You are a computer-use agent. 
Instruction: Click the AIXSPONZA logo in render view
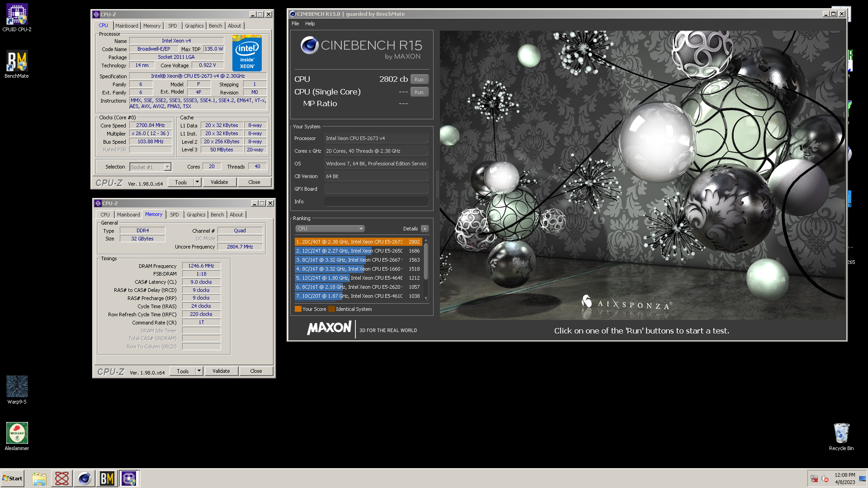[627, 303]
